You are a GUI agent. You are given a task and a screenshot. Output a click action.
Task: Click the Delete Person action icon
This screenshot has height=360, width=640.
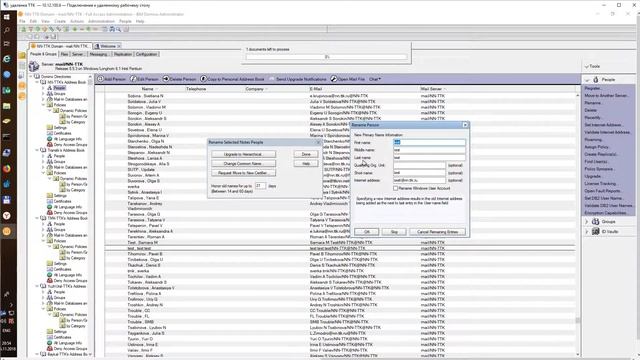pyautogui.click(x=166, y=79)
